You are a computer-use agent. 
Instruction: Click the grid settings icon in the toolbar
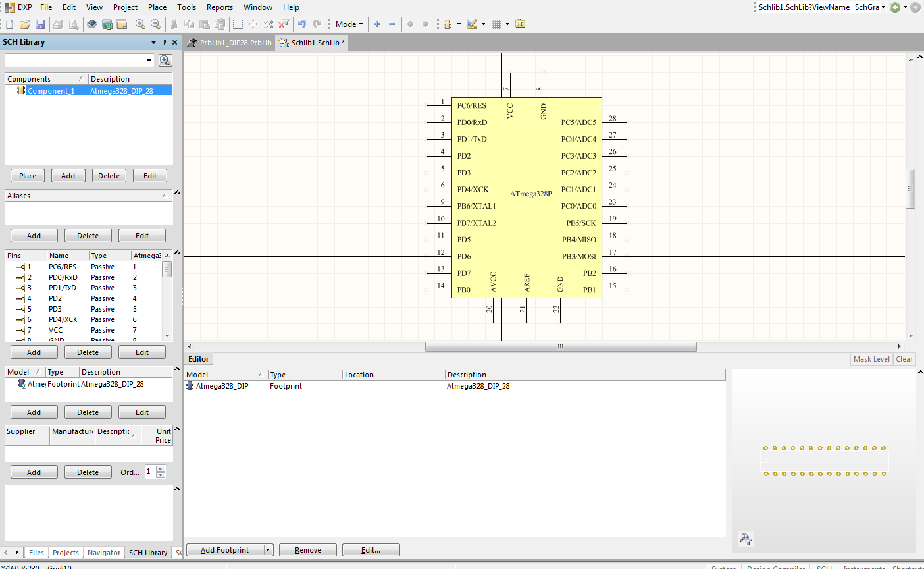(496, 24)
